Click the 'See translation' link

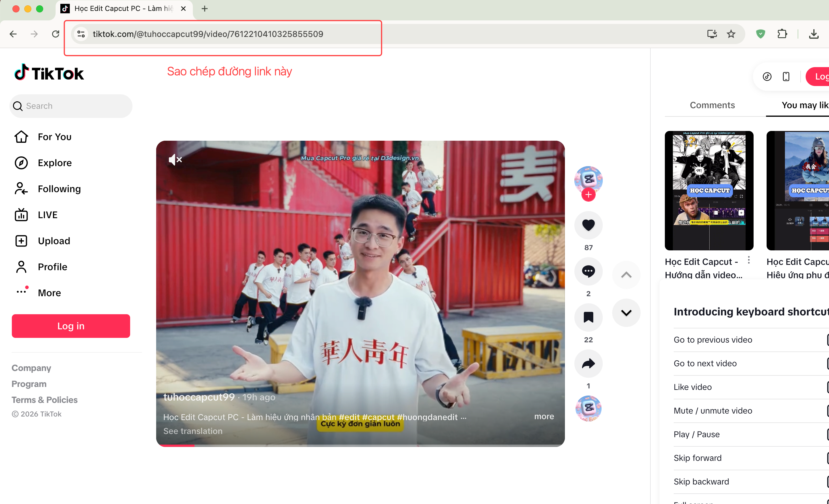(193, 431)
